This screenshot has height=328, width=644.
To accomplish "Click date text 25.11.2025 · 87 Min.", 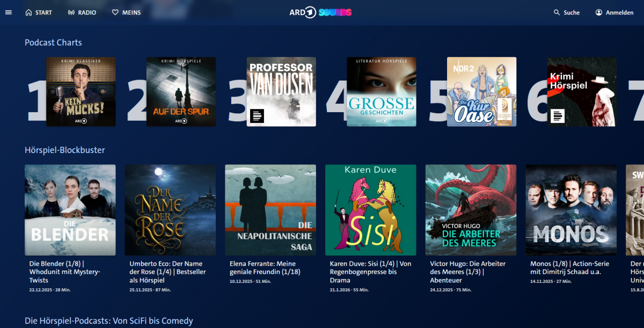I will [x=150, y=290].
